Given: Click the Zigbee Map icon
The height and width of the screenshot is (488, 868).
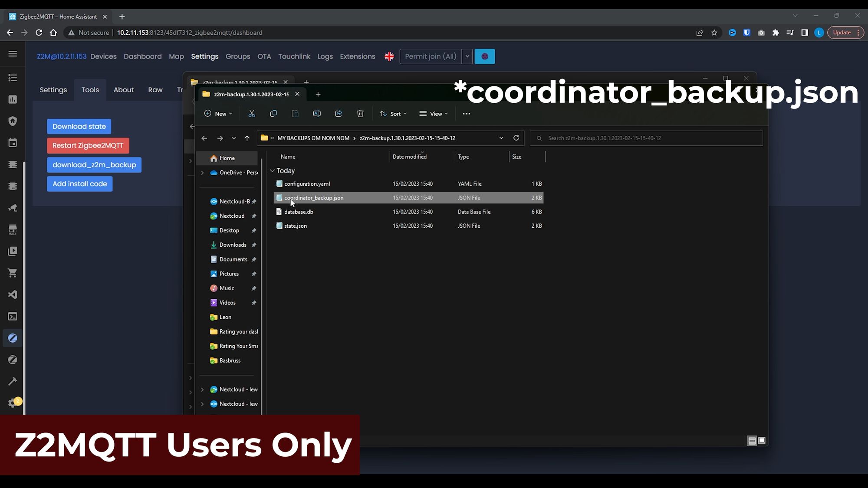Looking at the screenshot, I should point(176,56).
